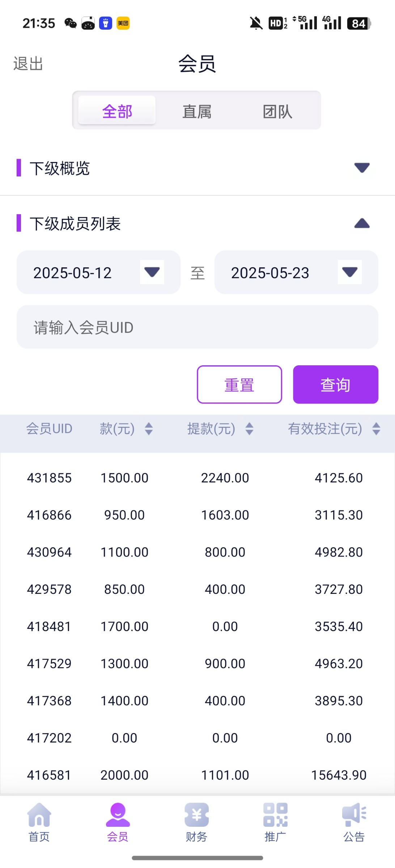Image resolution: width=395 pixels, height=868 pixels.
Task: Open end date dropdown 2025-05-23
Action: [x=349, y=272]
